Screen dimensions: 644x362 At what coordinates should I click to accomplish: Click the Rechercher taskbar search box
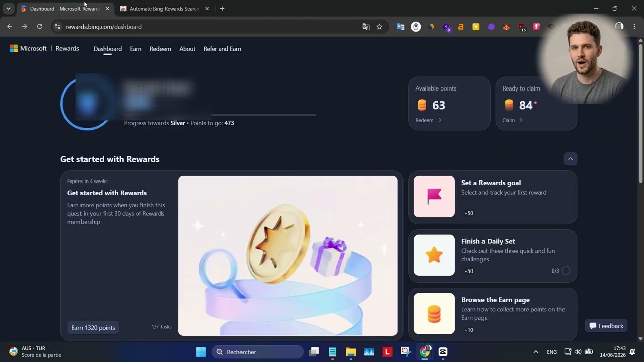[258, 352]
